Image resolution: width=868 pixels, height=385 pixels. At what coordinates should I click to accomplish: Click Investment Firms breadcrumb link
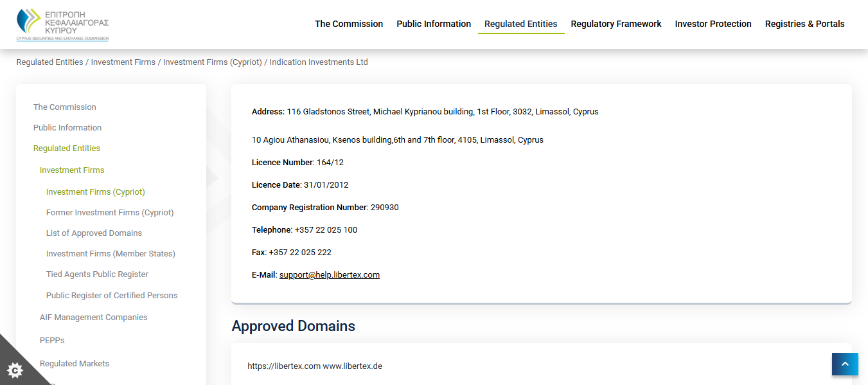point(123,62)
